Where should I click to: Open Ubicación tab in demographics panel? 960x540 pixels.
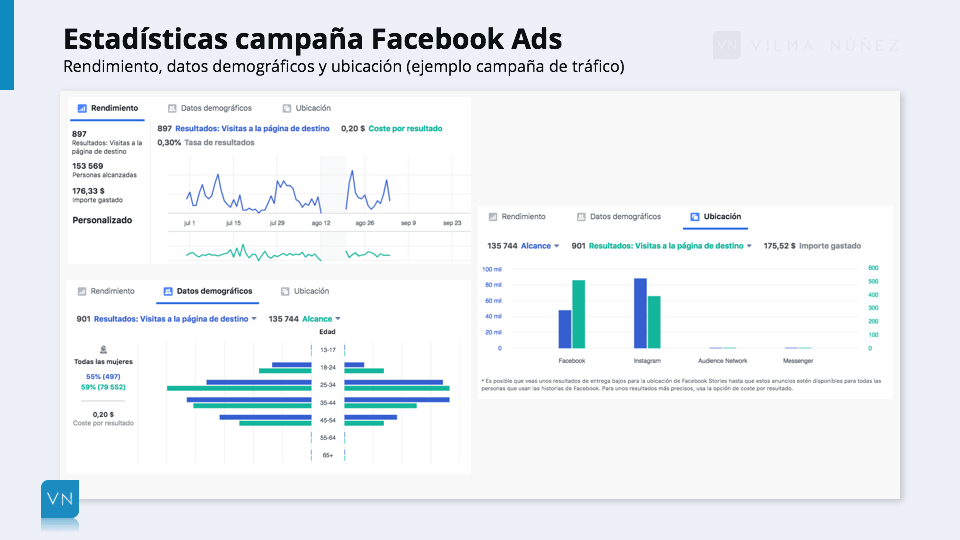[305, 291]
